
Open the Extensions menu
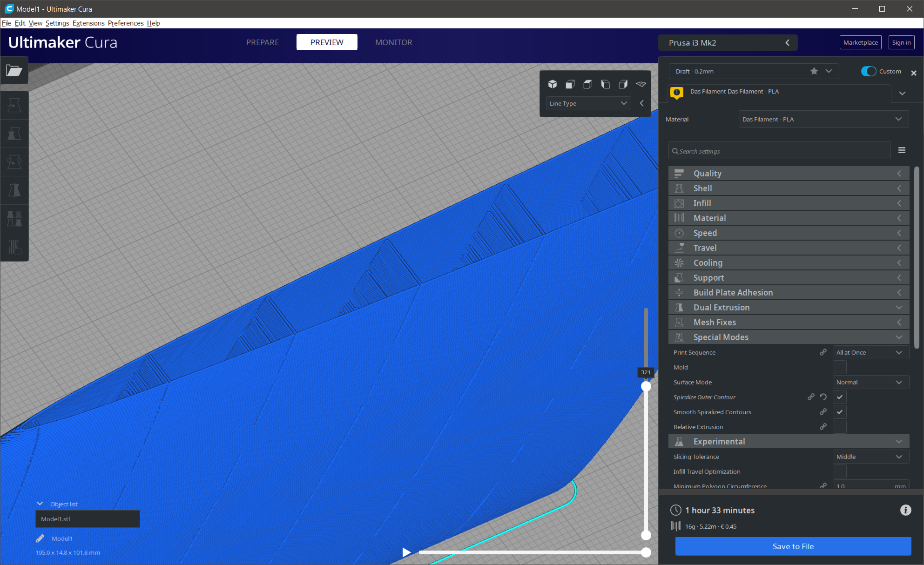[x=88, y=23]
